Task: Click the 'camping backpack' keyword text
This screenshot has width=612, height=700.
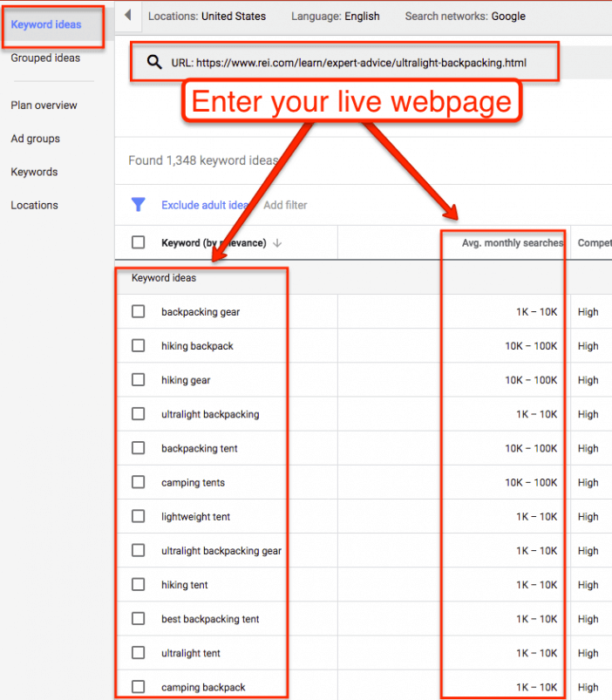Action: [203, 688]
